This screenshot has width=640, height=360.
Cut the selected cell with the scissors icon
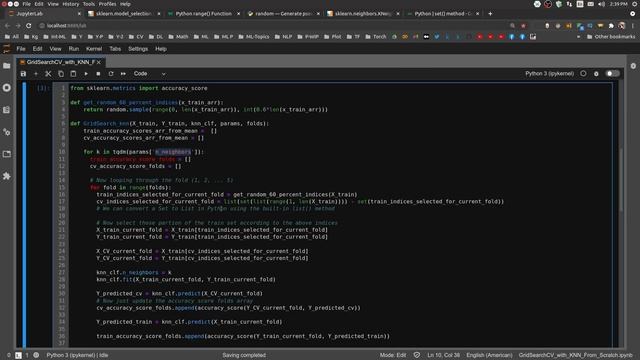48,74
